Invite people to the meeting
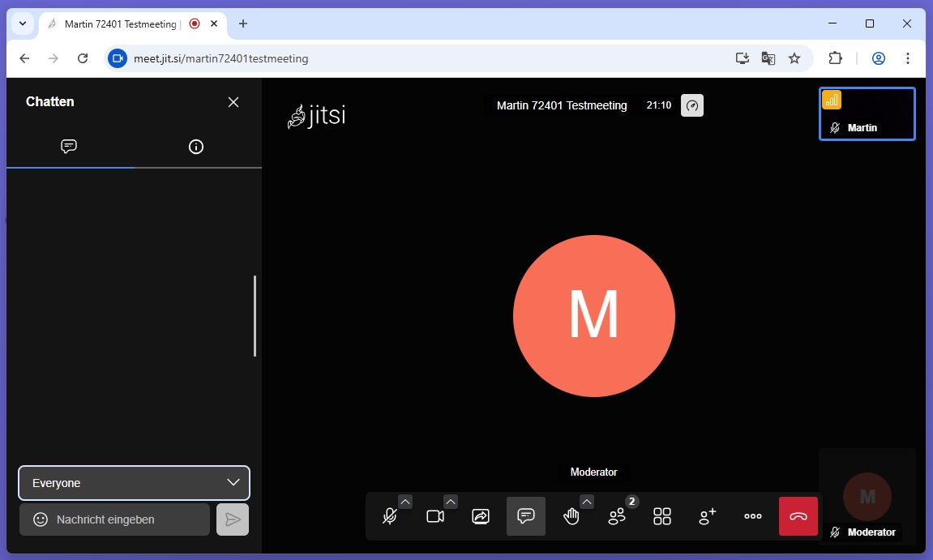The width and height of the screenshot is (933, 560). tap(708, 516)
